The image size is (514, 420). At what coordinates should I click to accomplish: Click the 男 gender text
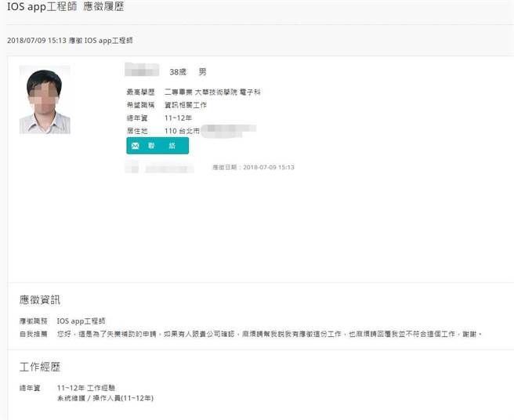pos(202,72)
